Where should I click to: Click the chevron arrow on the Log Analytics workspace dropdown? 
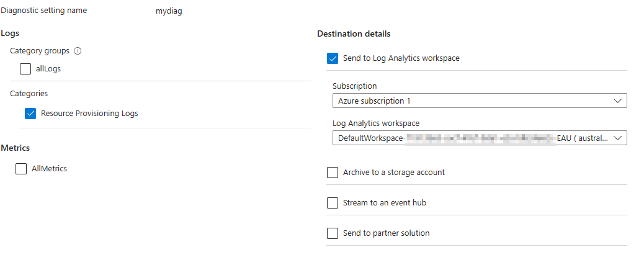coord(617,138)
